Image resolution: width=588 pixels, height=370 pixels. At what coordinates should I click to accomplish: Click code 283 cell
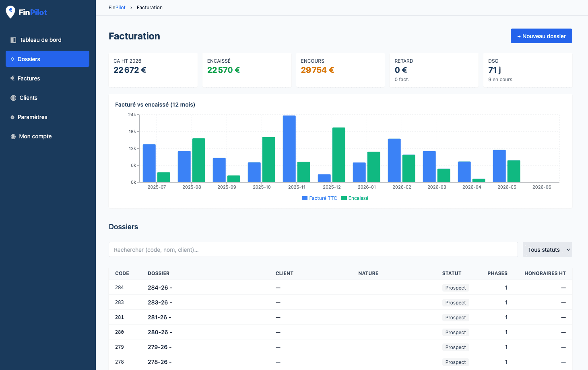120,302
